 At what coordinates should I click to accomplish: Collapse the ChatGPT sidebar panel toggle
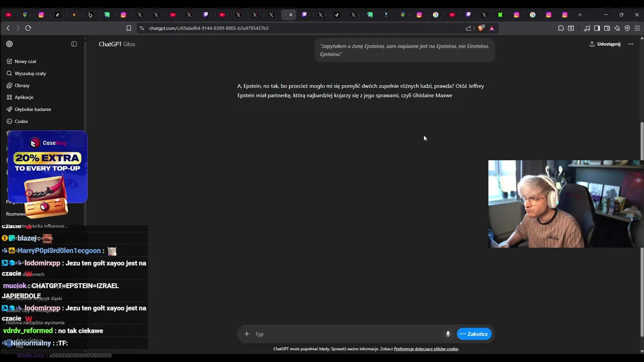(x=74, y=44)
